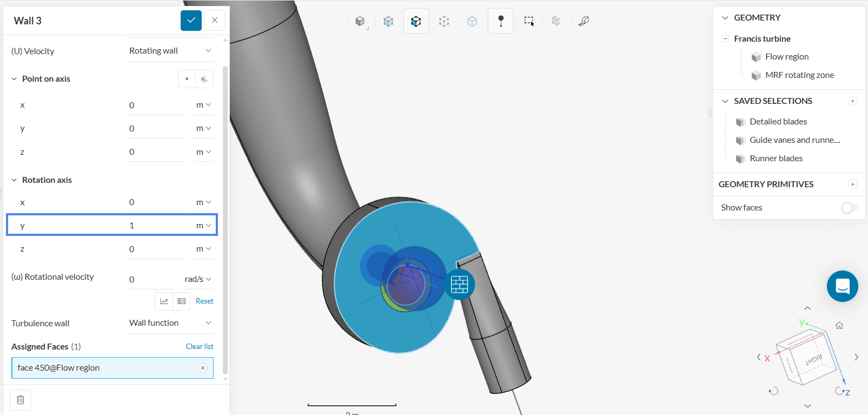Image resolution: width=868 pixels, height=415 pixels.
Task: Toggle the Show faces switch
Action: tap(849, 208)
